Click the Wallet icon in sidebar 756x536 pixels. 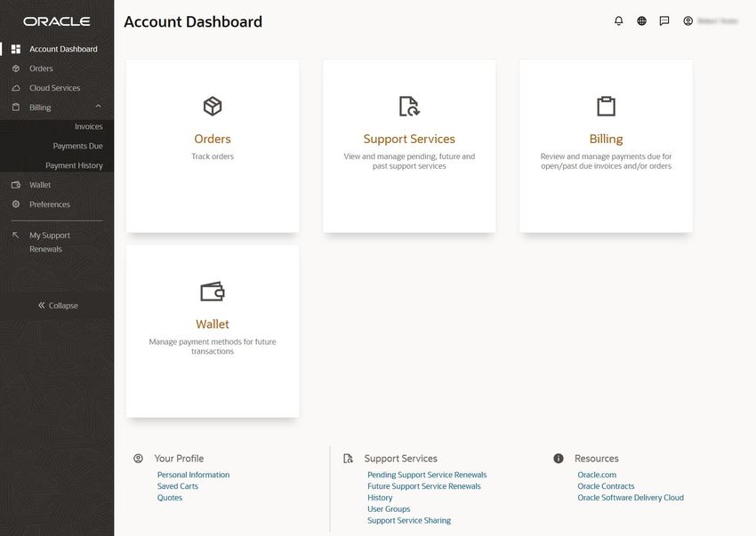click(x=16, y=185)
